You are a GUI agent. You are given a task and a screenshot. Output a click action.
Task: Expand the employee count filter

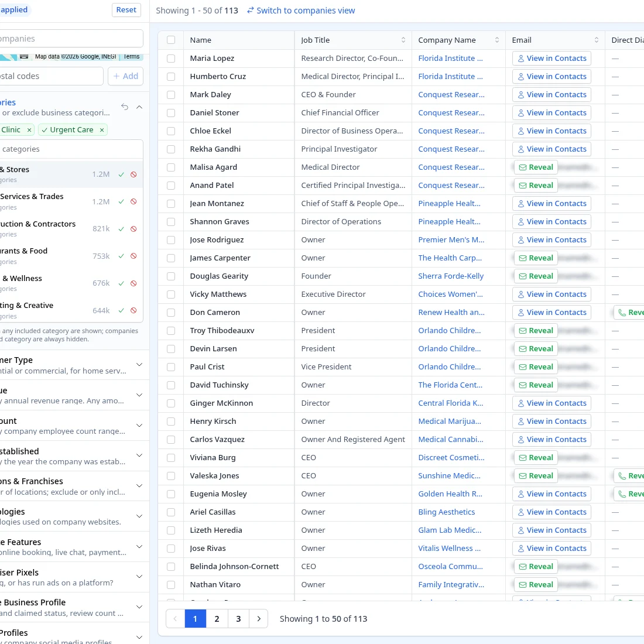140,426
